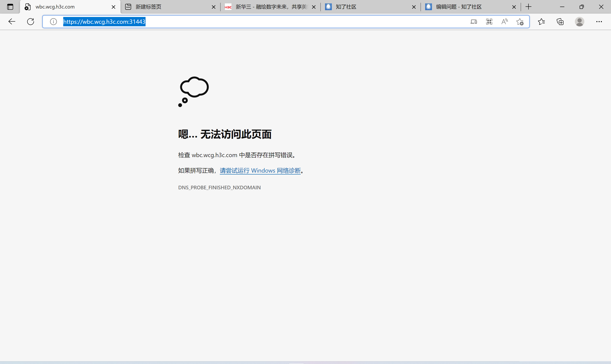Click the address bar URL field
611x364 pixels.
245,22
